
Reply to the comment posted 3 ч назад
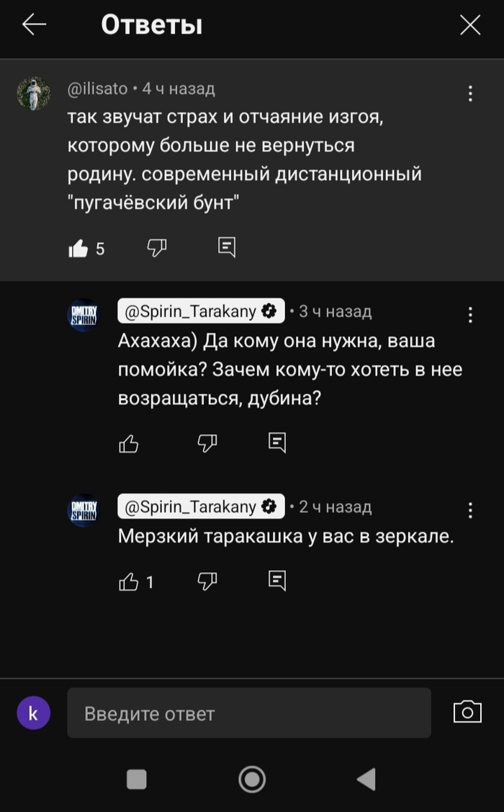(277, 442)
